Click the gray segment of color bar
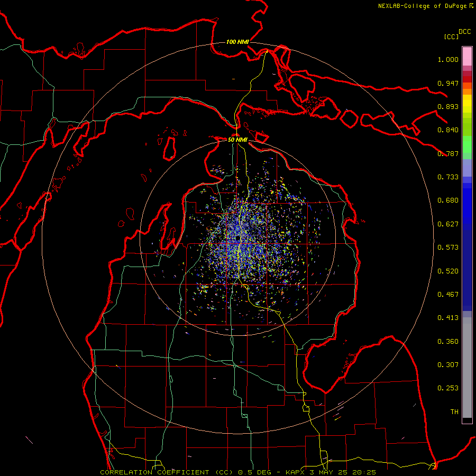476x476 pixels. 467,368
